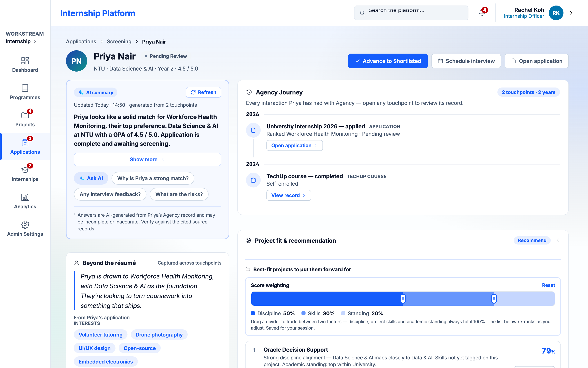588x368 pixels.
Task: Ask What are the risks?
Action: (x=179, y=194)
